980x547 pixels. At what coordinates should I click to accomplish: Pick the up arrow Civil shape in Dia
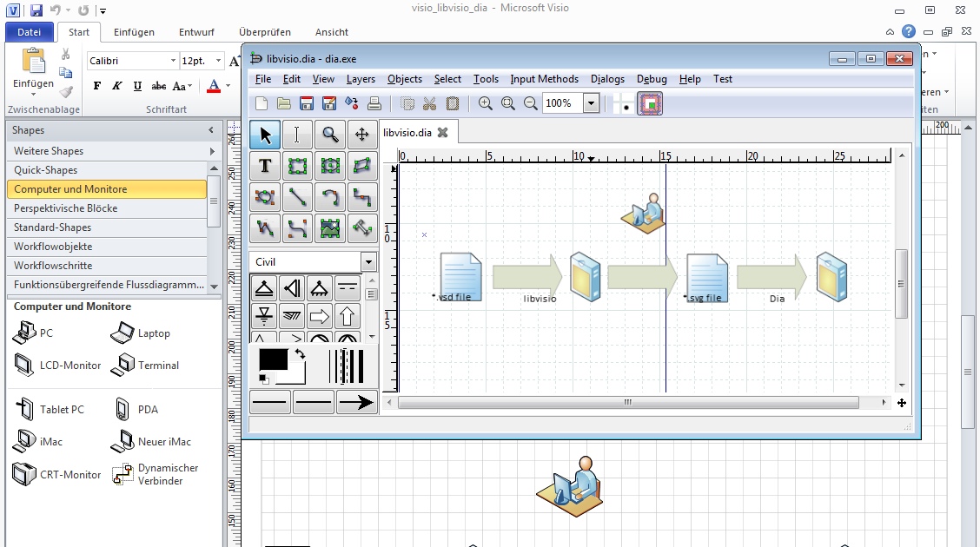[348, 316]
